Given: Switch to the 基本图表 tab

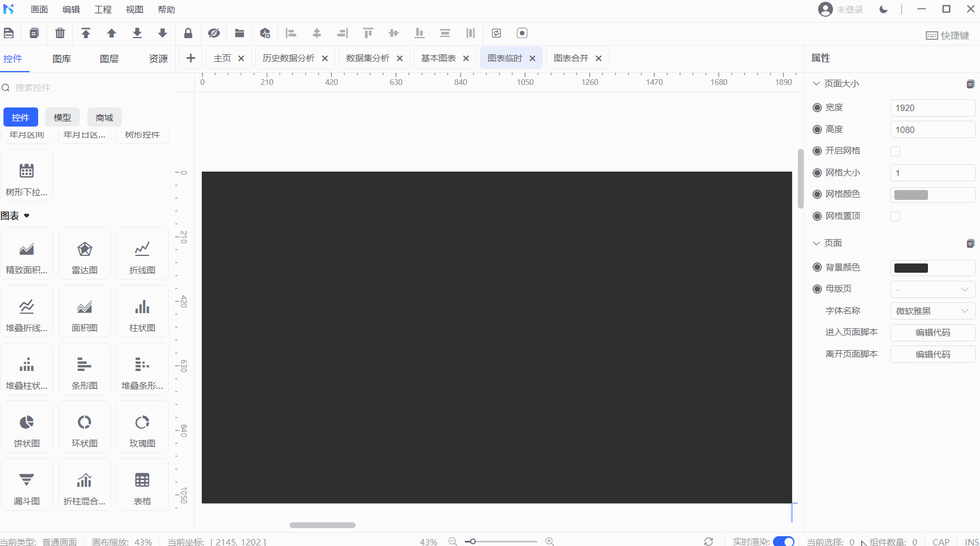Looking at the screenshot, I should pyautogui.click(x=438, y=58).
